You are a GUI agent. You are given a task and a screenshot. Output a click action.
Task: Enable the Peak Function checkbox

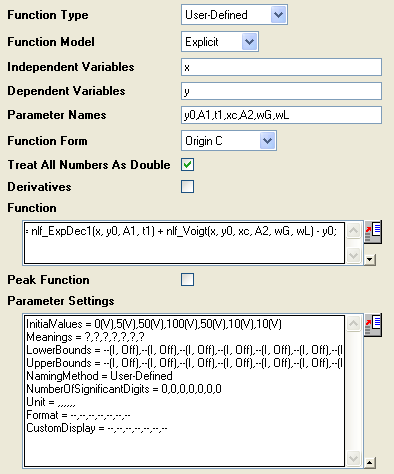click(187, 280)
